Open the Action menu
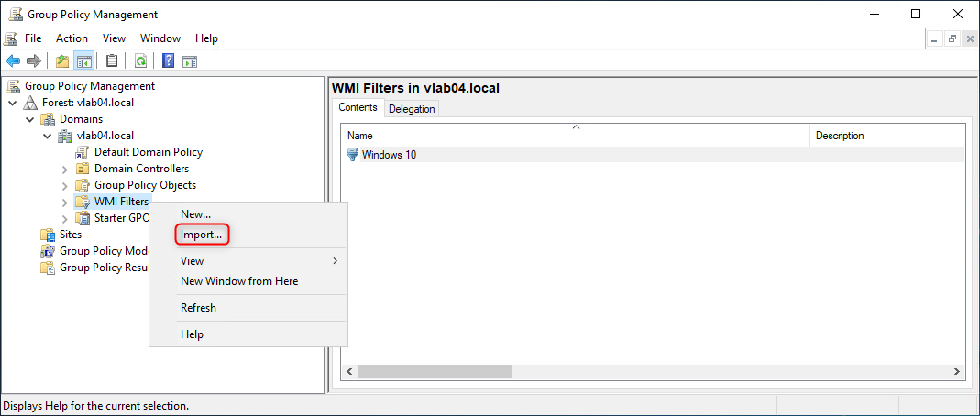Screen dimensions: 980x416 72,38
